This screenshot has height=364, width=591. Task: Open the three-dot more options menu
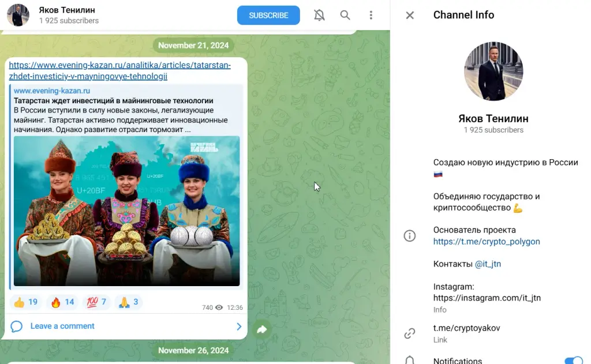[371, 15]
